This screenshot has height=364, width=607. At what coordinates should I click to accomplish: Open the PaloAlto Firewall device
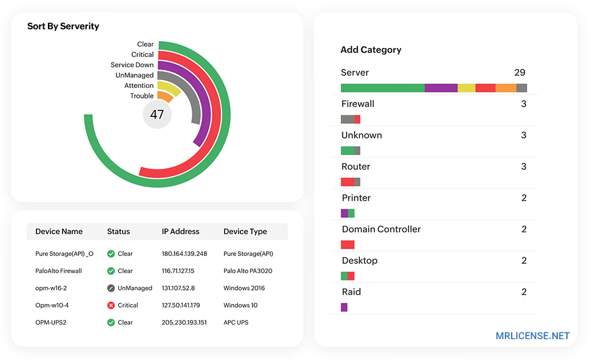(58, 271)
